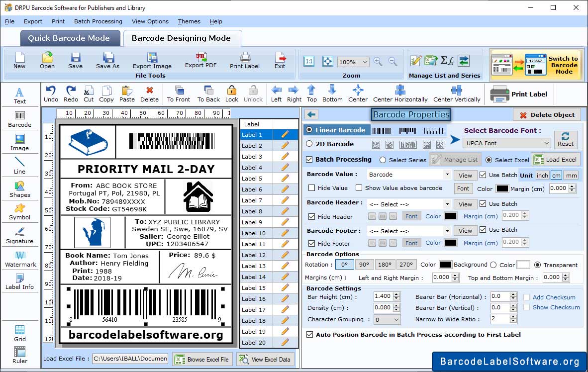This screenshot has width=588, height=372.
Task: Toggle the Batch Processing checkbox
Action: (x=309, y=159)
